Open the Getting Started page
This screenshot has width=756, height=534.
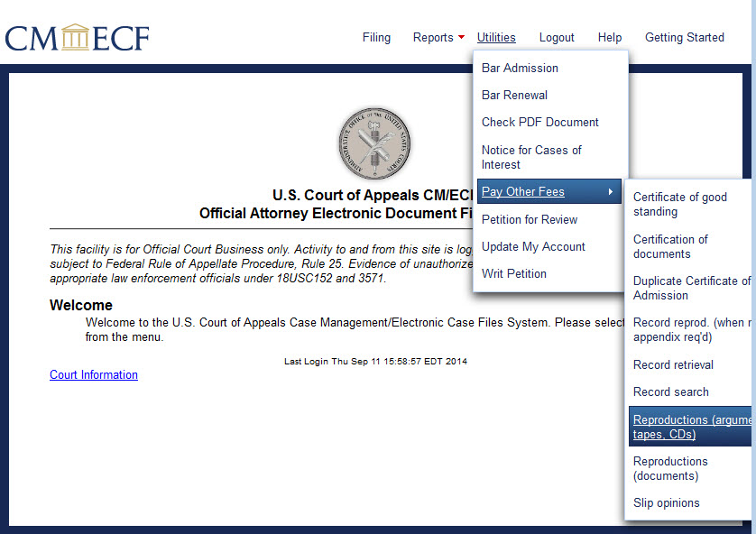coord(684,38)
